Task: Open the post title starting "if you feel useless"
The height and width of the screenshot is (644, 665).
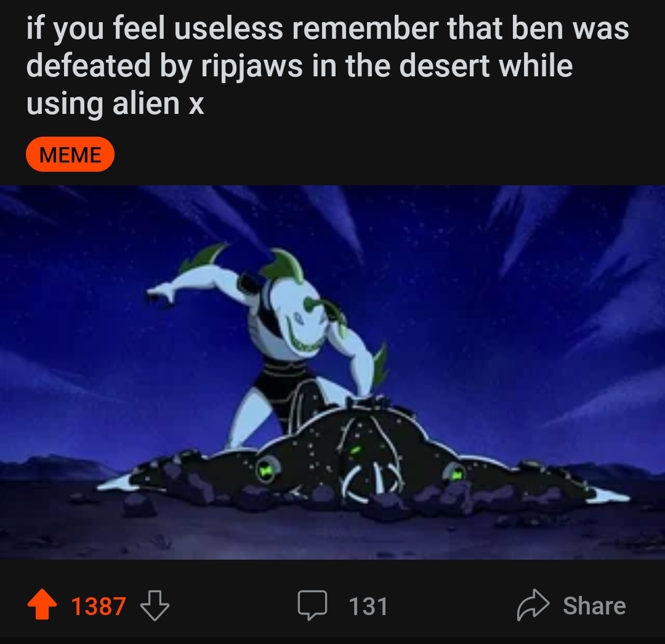Action: point(328,66)
